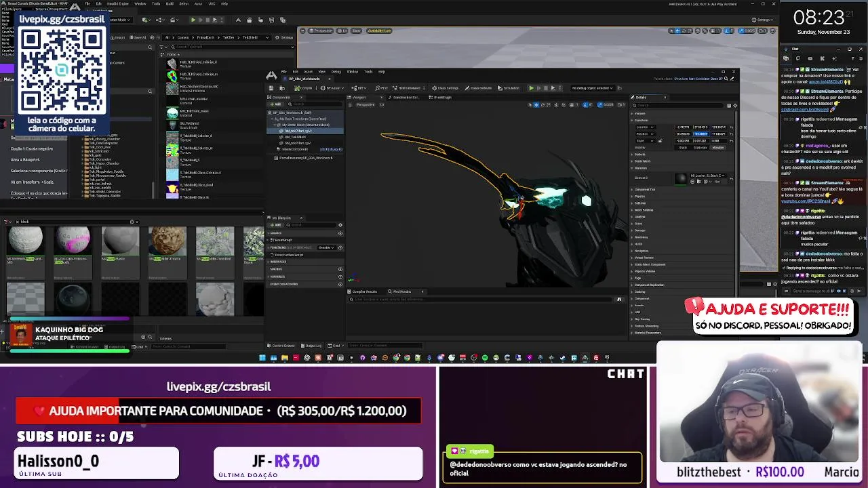This screenshot has height=488, width=868.
Task: Collapse the My Root Transform tree node
Action: [273, 119]
